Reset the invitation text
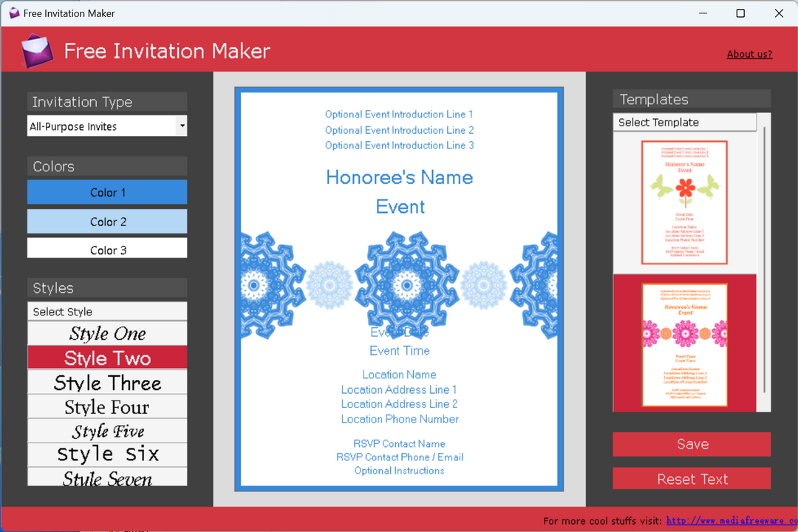 tap(692, 479)
